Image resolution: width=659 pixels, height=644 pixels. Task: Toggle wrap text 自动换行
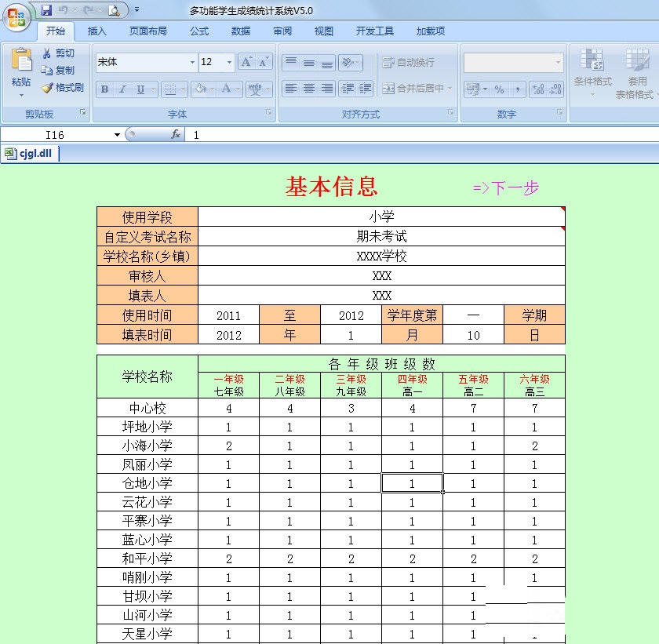pyautogui.click(x=409, y=63)
